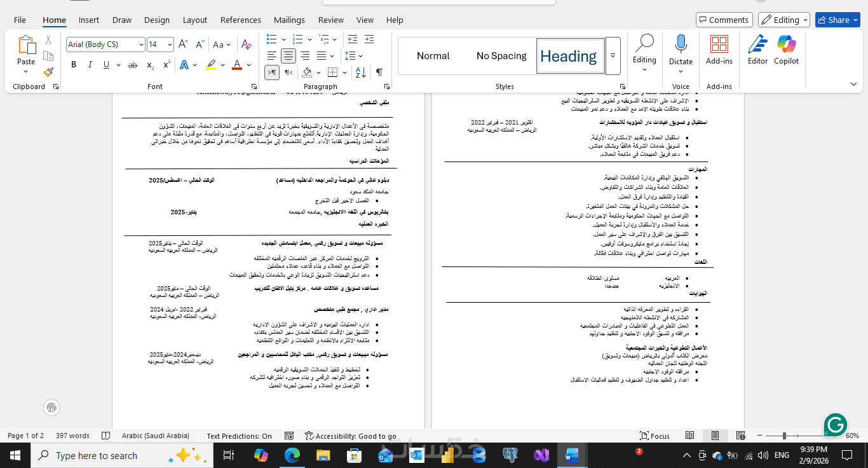
Task: Increase font size with Grow Font
Action: pyautogui.click(x=183, y=45)
